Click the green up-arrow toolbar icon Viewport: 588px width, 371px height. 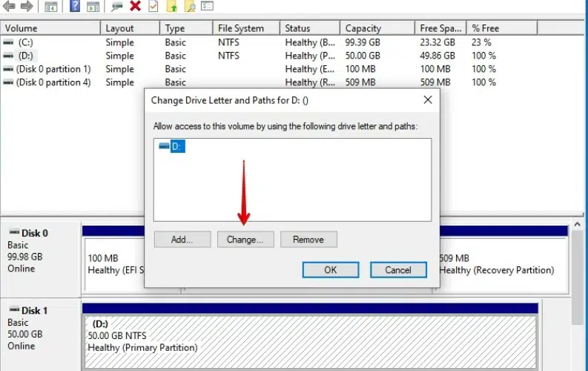(x=172, y=7)
